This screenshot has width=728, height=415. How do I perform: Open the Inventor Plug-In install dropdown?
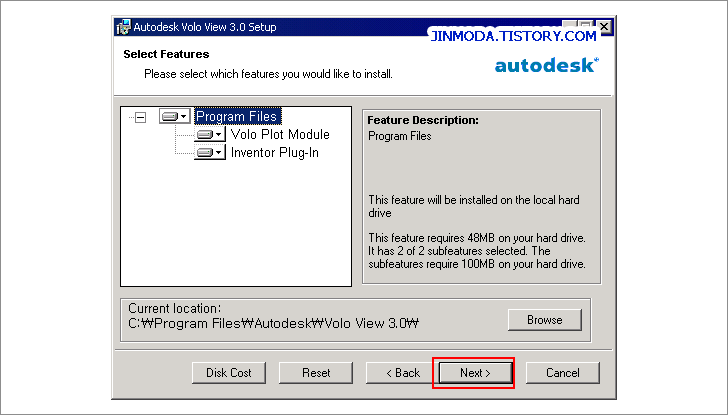[x=210, y=152]
